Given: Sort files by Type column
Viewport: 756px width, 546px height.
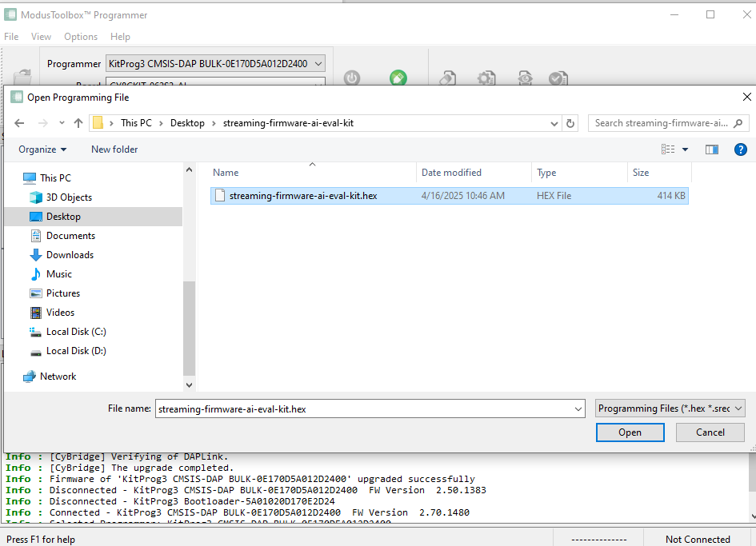Looking at the screenshot, I should coord(579,173).
